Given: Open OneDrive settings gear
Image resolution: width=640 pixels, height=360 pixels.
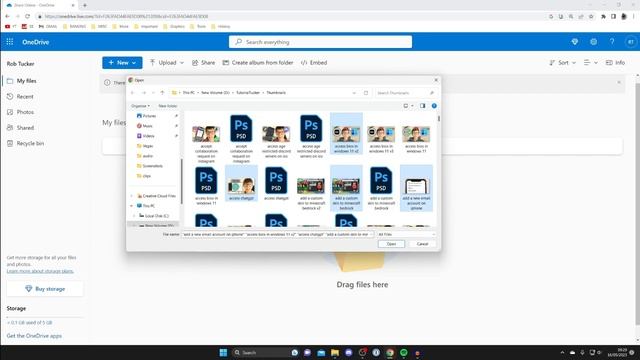Looking at the screenshot, I should point(593,42).
